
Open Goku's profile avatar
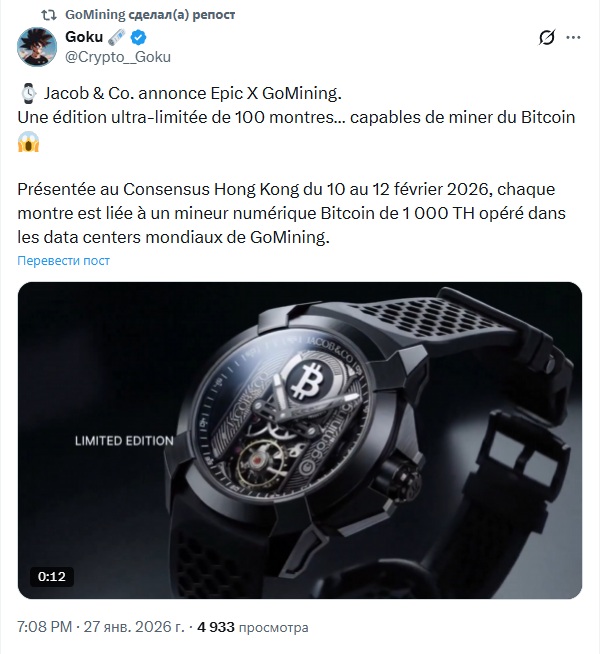(x=37, y=47)
